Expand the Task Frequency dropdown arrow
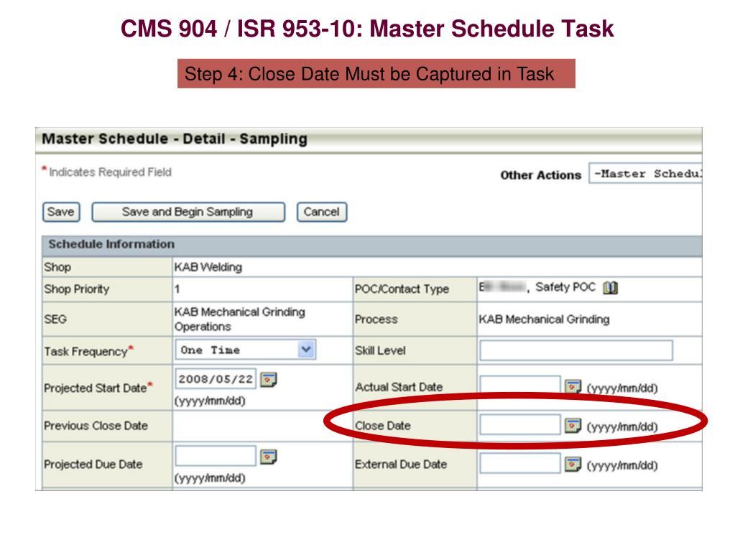Screen dimensions: 735x560 306,350
